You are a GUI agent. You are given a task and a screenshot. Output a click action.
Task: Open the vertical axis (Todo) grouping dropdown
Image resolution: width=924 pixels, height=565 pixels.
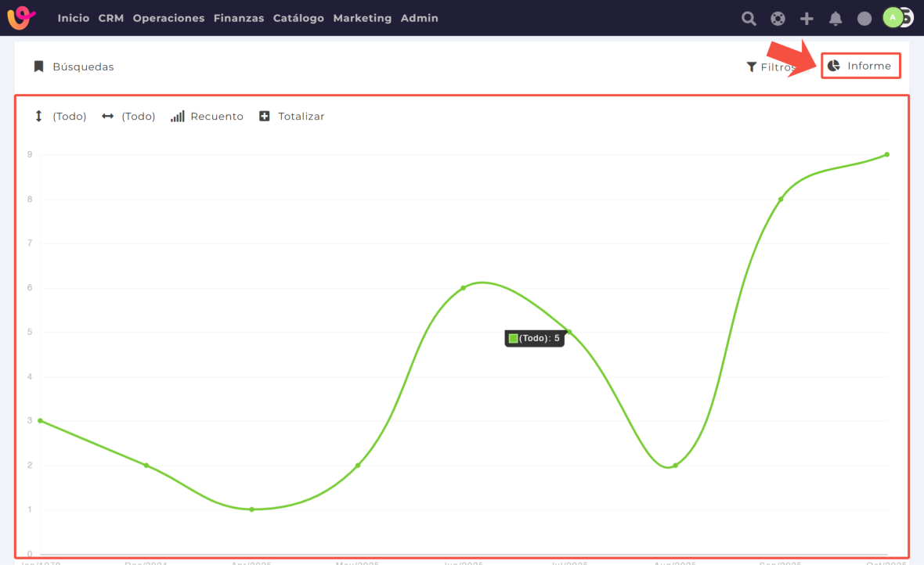tap(60, 116)
